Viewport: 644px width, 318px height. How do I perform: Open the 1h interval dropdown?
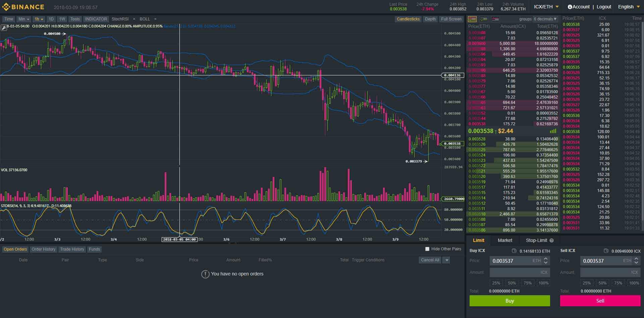(39, 19)
